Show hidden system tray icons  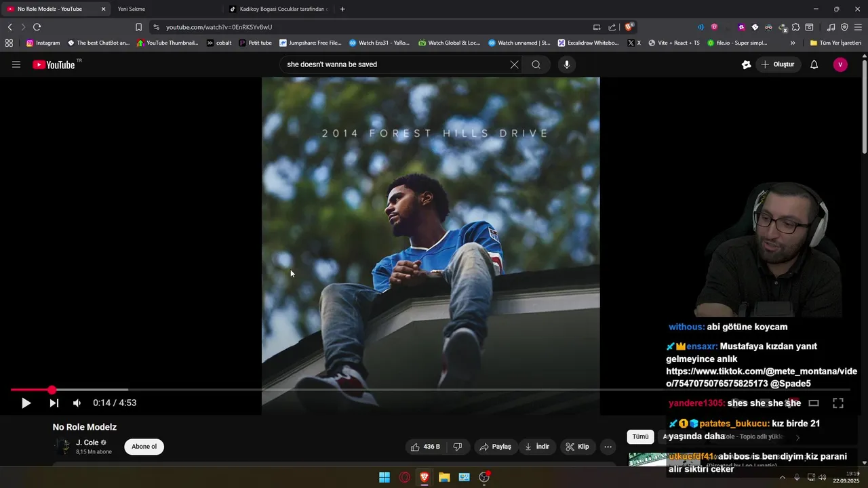click(783, 477)
